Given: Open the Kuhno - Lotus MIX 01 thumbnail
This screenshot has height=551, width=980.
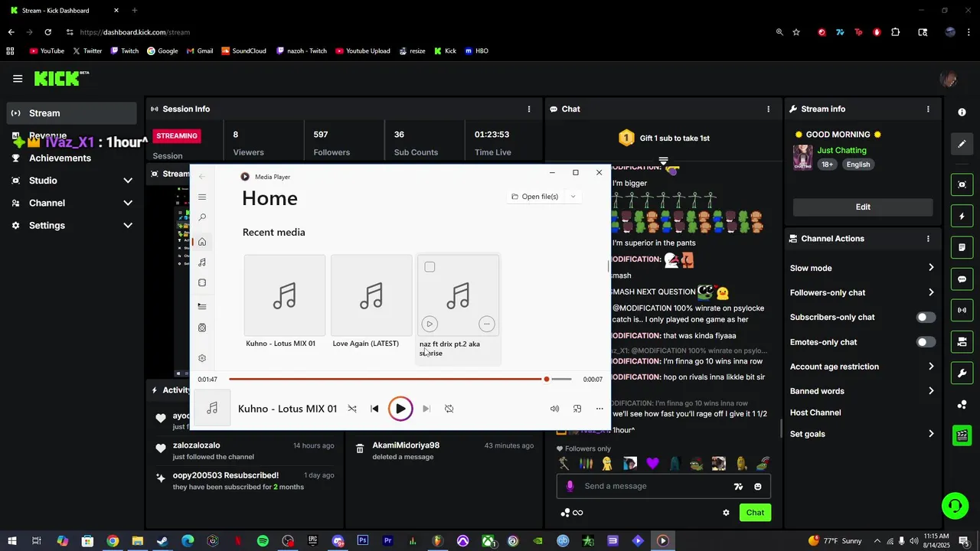Looking at the screenshot, I should (285, 295).
